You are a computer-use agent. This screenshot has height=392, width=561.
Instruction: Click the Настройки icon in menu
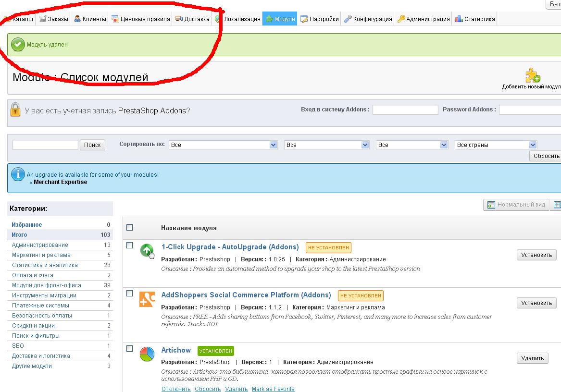point(304,19)
